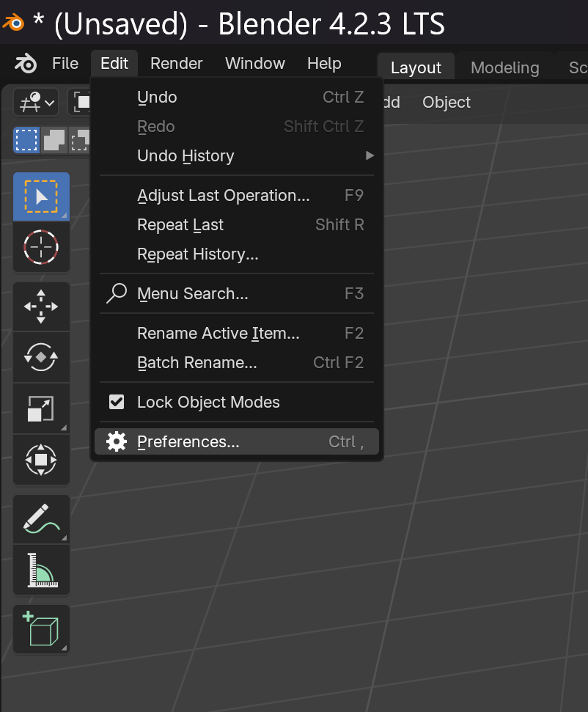588x712 pixels.
Task: Set selection mode to subtract
Action: point(80,140)
